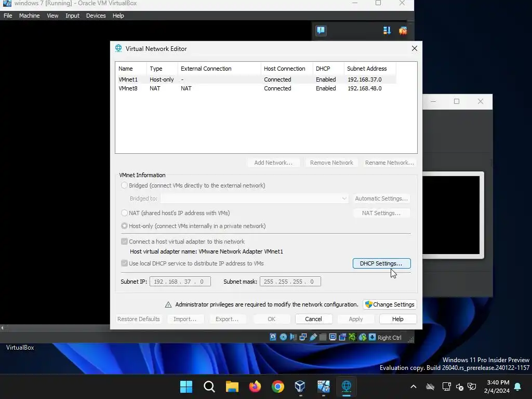Click the network adapters indicator icon

pyautogui.click(x=303, y=337)
